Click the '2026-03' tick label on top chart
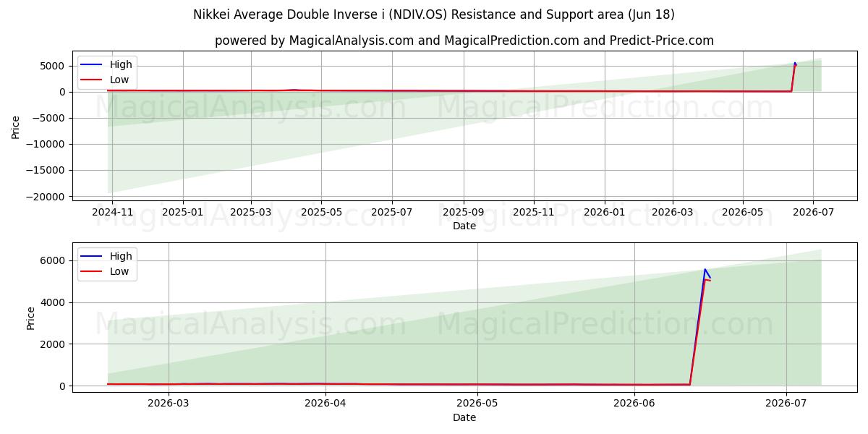The width and height of the screenshot is (868, 434). (672, 213)
